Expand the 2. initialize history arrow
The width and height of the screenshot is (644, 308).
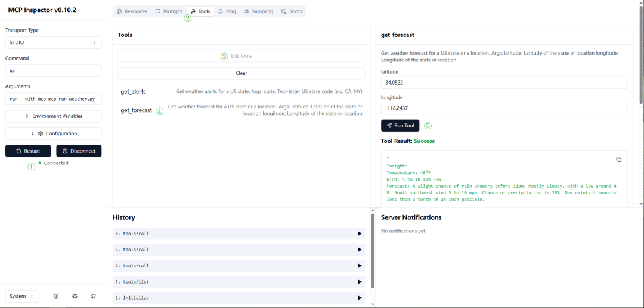(360, 298)
